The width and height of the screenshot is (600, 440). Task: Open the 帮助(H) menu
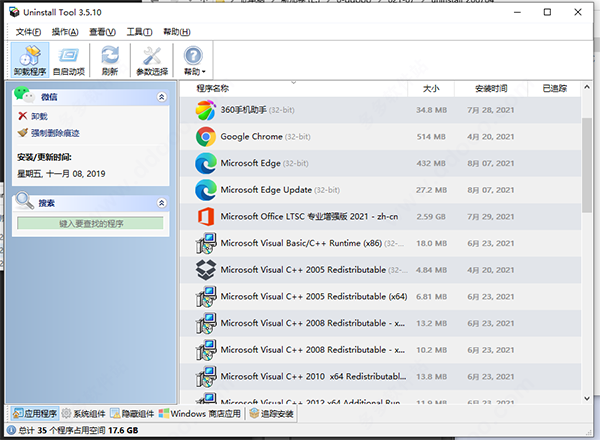tap(177, 32)
